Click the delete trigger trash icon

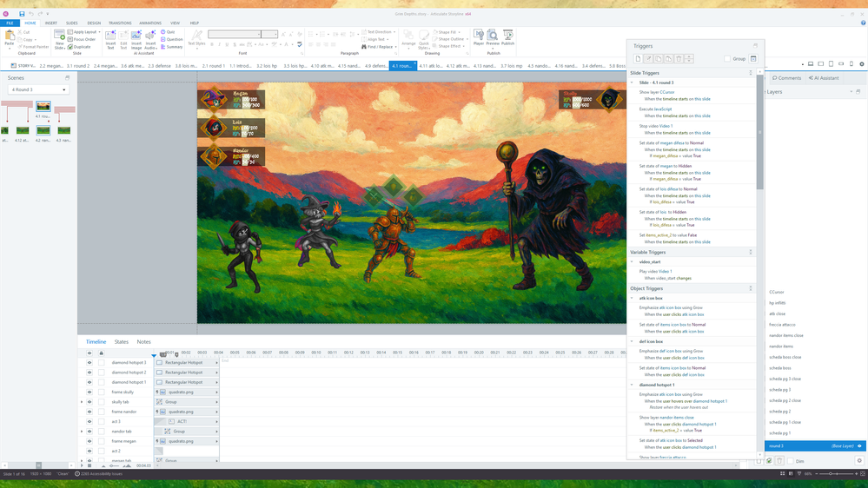point(679,59)
